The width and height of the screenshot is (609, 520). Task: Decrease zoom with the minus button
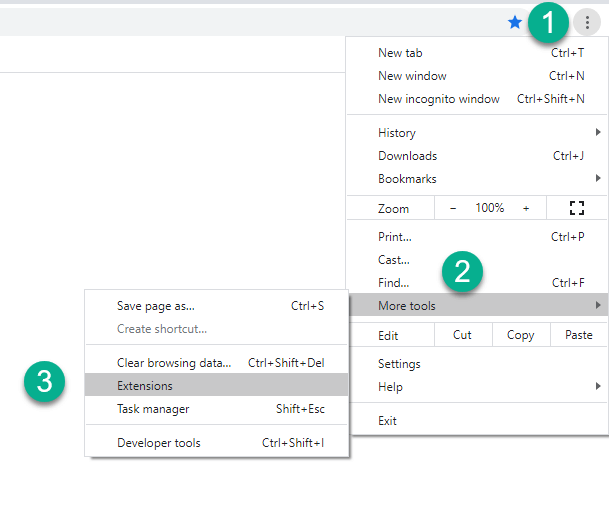[x=453, y=209]
